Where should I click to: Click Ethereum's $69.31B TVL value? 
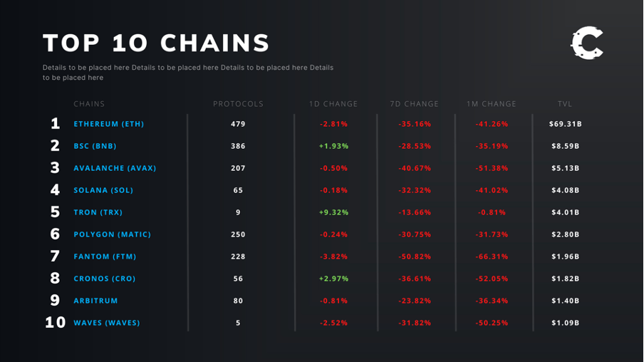click(566, 124)
